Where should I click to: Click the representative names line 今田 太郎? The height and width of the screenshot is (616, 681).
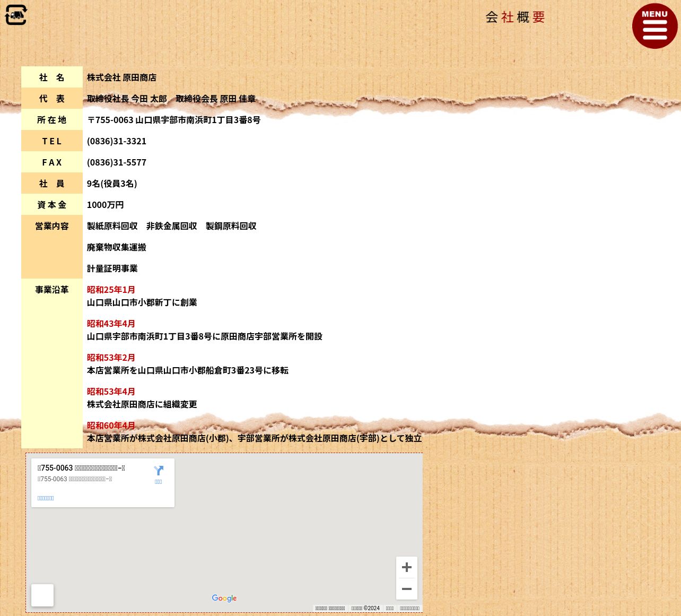[x=171, y=99]
